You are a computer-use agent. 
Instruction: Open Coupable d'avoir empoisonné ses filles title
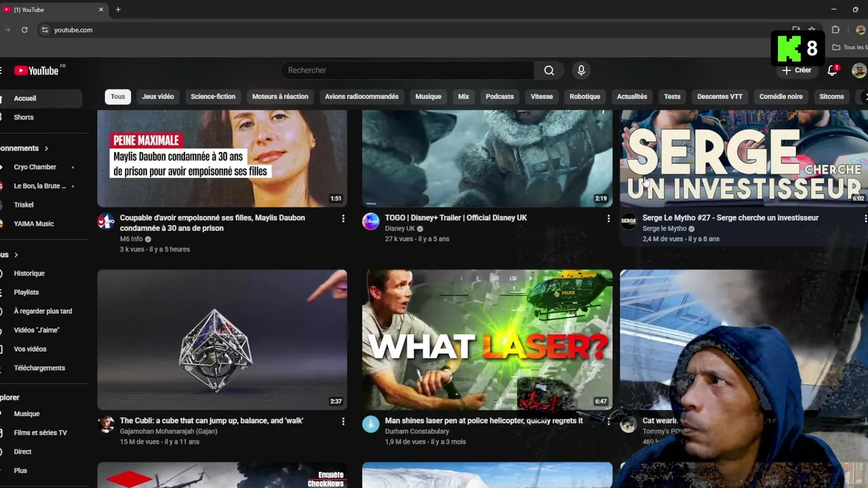pos(212,223)
